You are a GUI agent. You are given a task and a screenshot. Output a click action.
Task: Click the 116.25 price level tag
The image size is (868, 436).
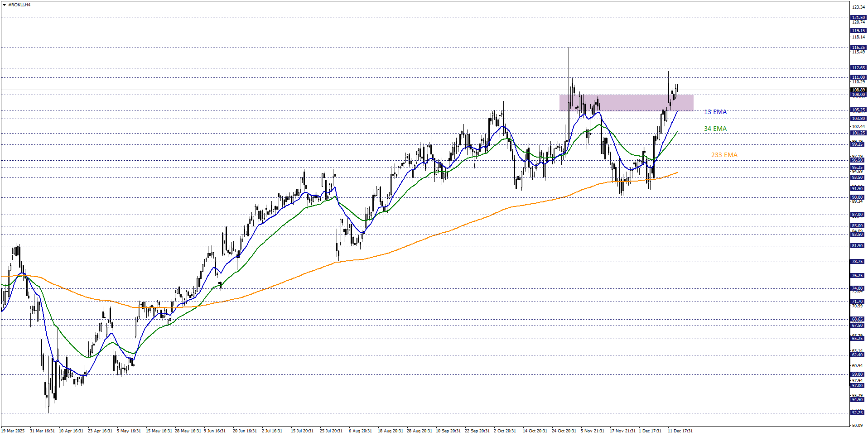[x=858, y=48]
